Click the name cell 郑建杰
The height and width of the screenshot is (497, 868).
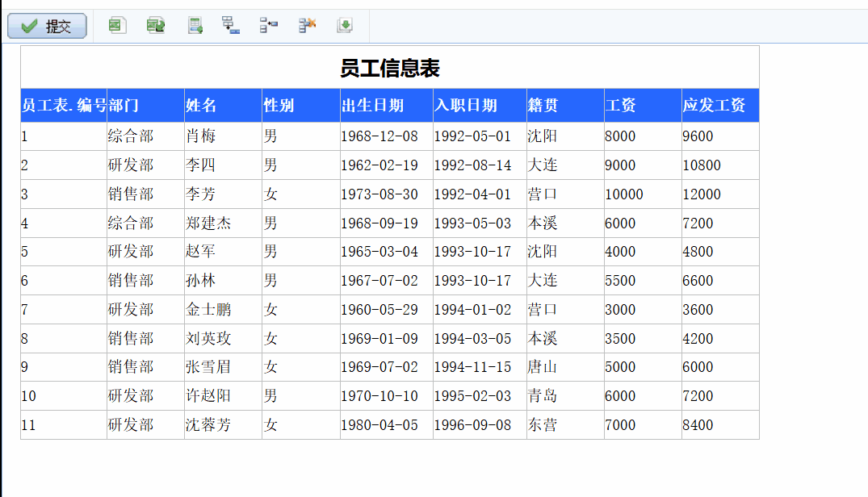point(223,223)
